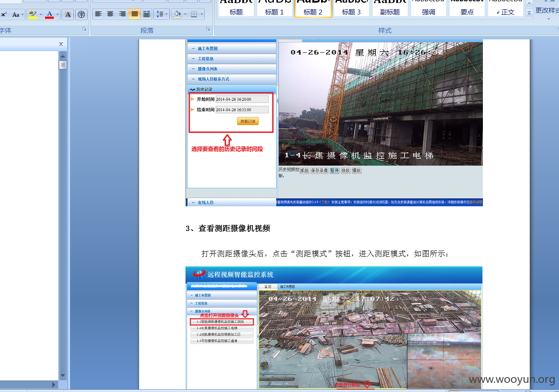
Task: Apply the 强调 style
Action: coord(429,8)
